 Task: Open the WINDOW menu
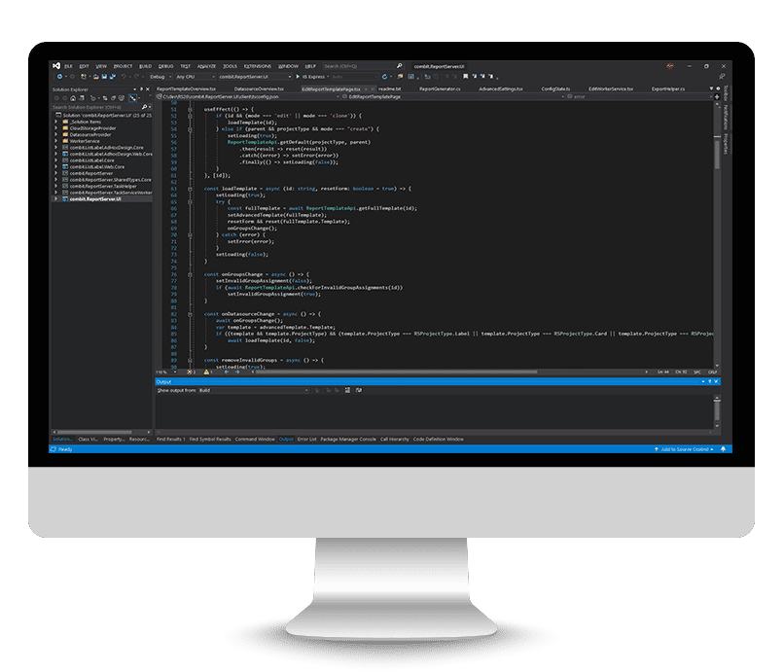coord(288,66)
